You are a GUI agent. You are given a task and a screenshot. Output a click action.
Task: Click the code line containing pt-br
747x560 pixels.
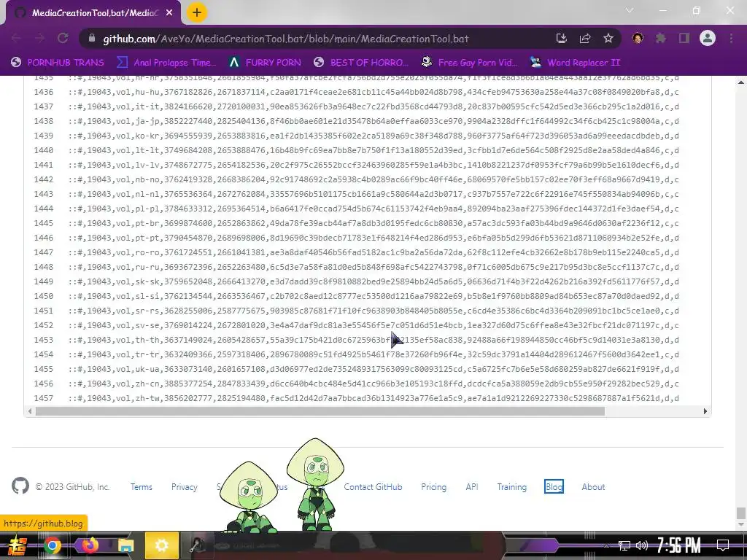click(x=373, y=223)
